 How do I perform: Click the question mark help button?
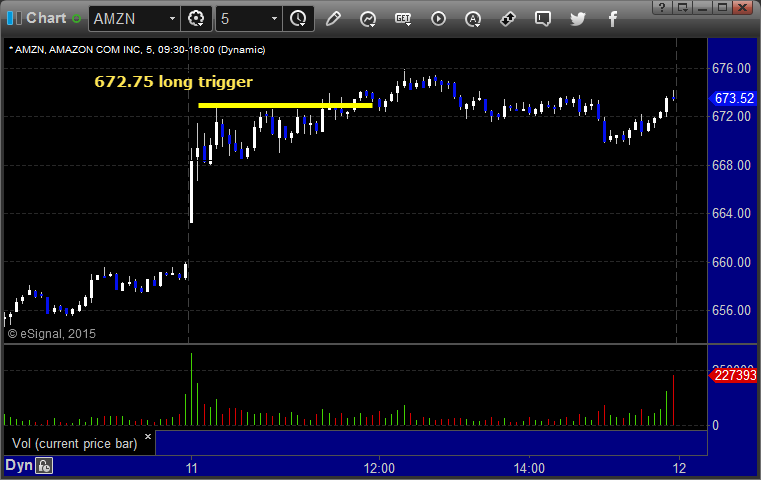662,7
